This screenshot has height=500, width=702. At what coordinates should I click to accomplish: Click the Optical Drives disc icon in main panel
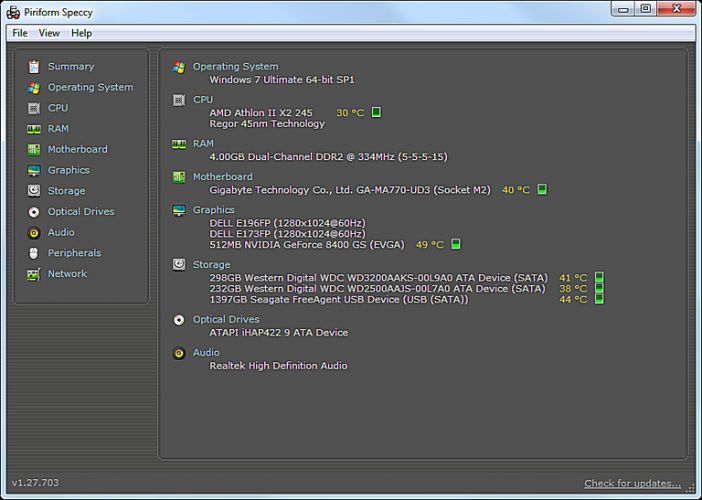(179, 320)
